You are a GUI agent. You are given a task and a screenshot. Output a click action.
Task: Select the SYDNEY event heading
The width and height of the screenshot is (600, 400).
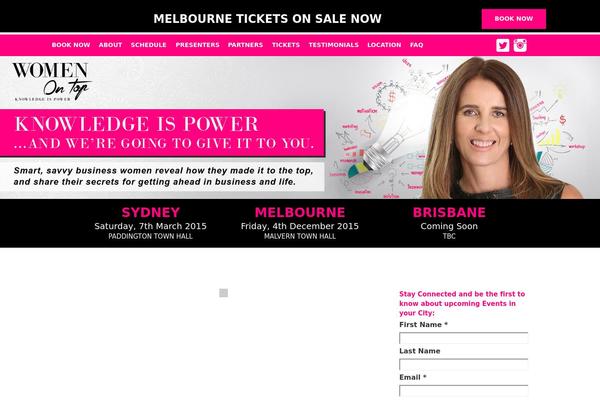pos(150,212)
